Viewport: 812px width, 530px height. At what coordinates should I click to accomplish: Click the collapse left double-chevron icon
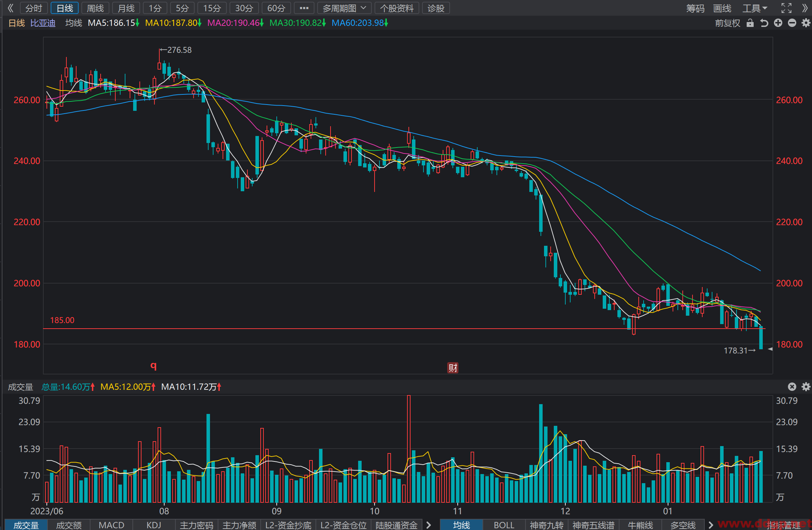(10, 8)
